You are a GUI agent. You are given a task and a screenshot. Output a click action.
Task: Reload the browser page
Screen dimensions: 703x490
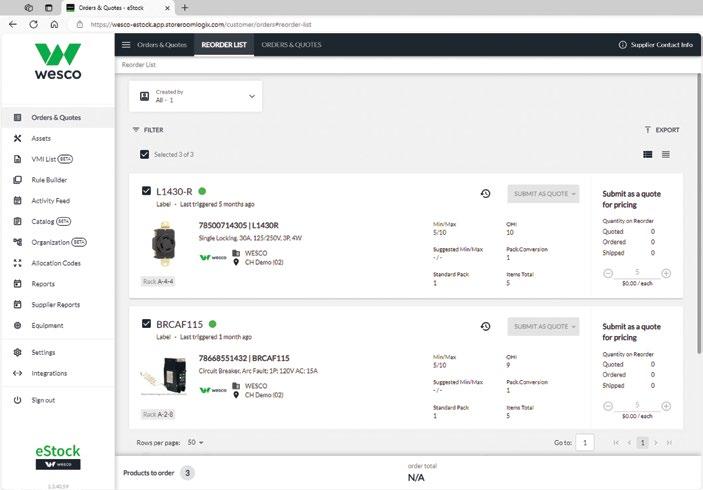point(34,24)
